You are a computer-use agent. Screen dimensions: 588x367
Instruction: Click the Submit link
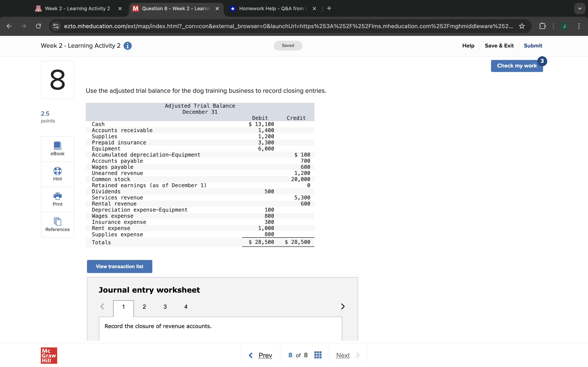[x=533, y=46]
